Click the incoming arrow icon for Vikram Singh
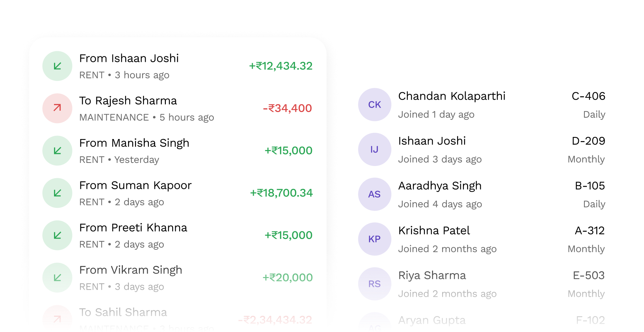The height and width of the screenshot is (332, 644). click(x=57, y=278)
